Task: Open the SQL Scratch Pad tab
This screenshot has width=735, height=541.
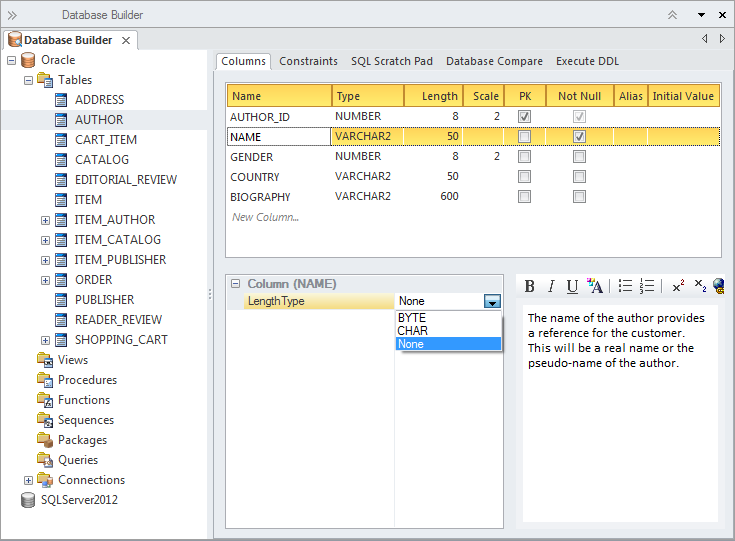Action: (x=391, y=61)
